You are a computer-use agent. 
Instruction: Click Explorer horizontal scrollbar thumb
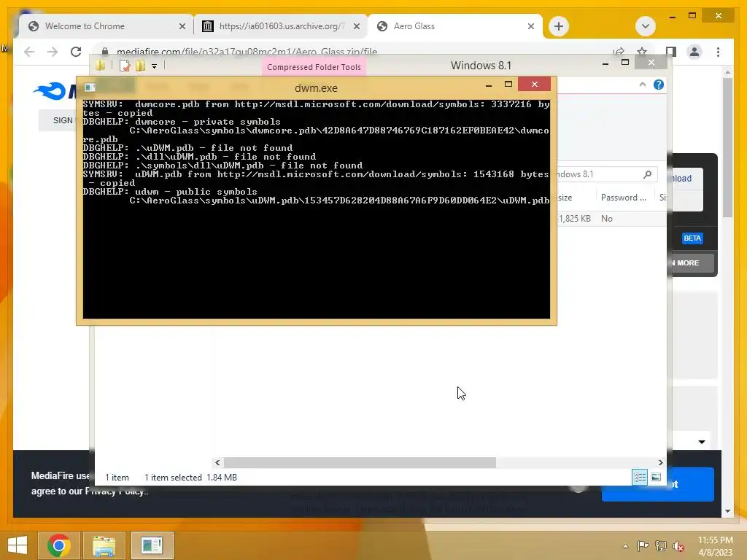pos(360,462)
